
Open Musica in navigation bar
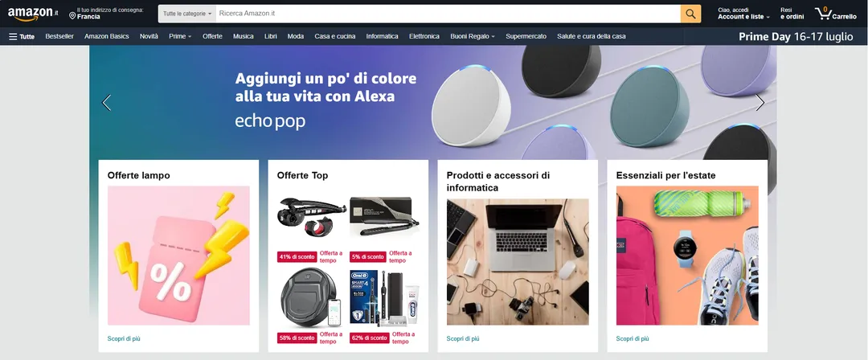click(x=243, y=36)
